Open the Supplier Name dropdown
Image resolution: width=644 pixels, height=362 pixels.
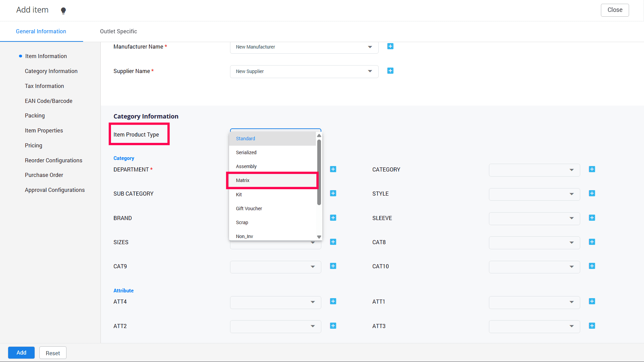[304, 71]
